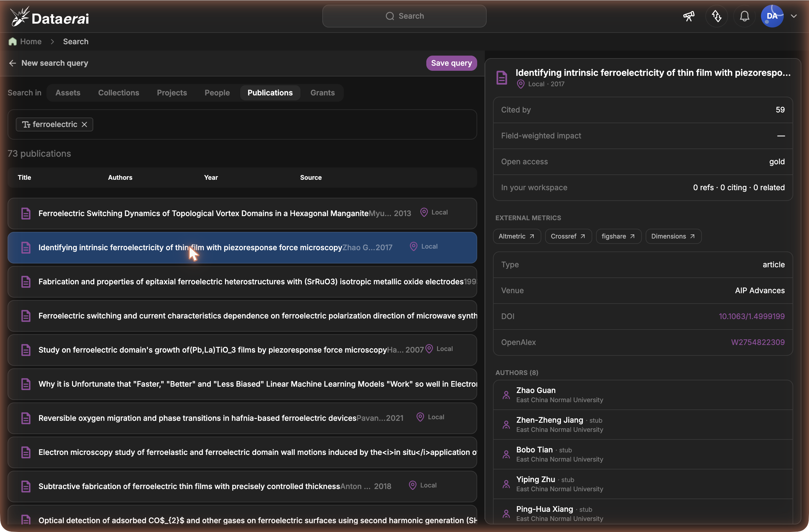The width and height of the screenshot is (809, 532).
Task: Sort by Authors column header
Action: (120, 177)
